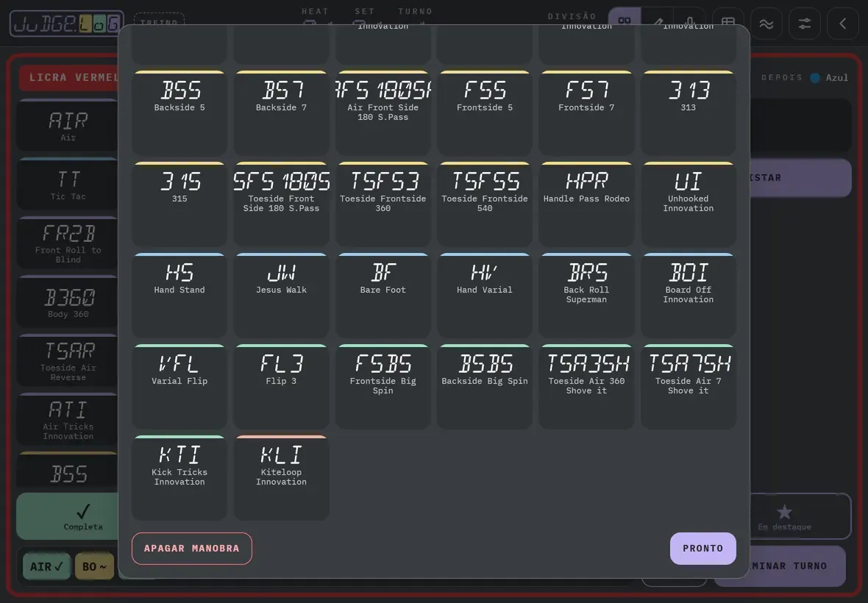
Task: Toggle the AIR check chip
Action: [x=46, y=566]
